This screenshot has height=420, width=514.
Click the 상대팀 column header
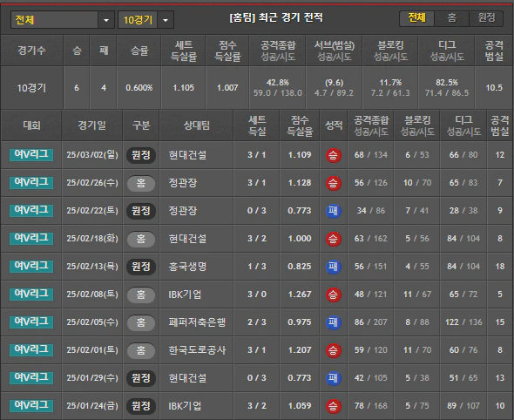click(196, 125)
